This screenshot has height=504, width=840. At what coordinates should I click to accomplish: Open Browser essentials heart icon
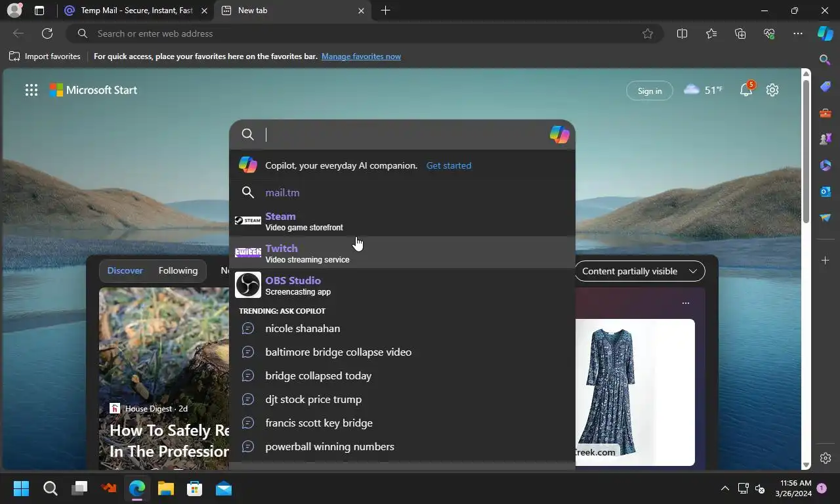[x=769, y=33]
